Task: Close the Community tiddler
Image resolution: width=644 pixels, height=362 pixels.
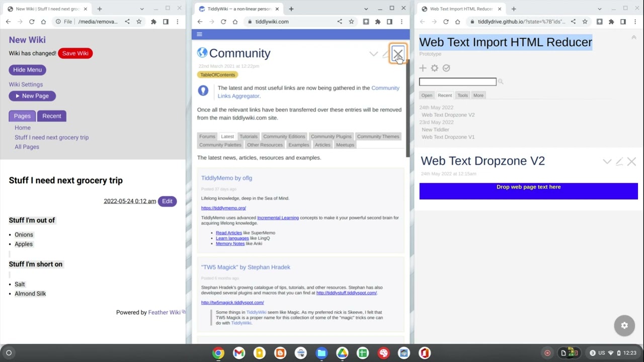Action: pos(398,53)
